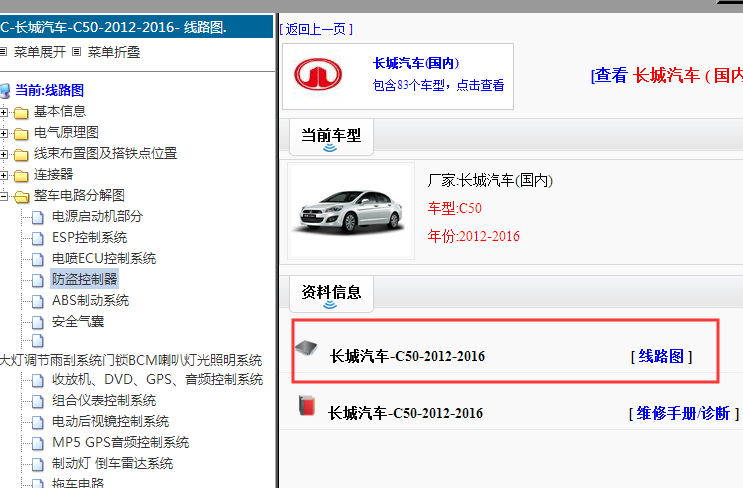Expand the 基本信息 tree node

[4, 112]
